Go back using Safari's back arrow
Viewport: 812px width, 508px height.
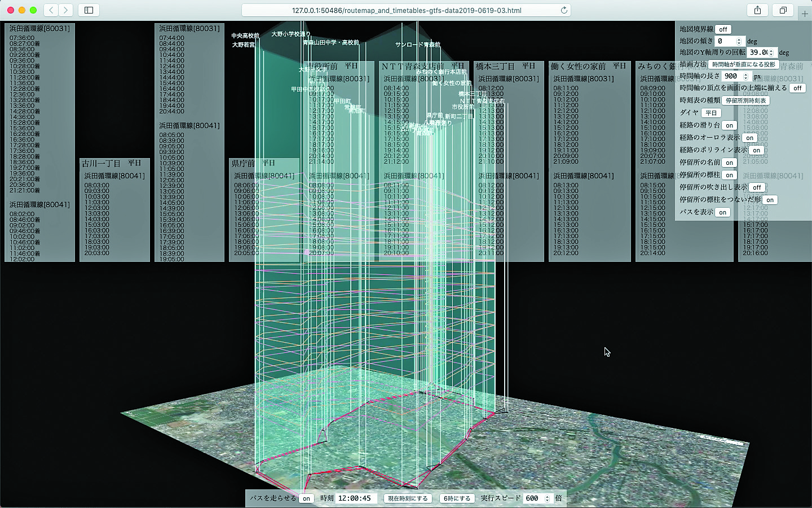[x=51, y=10]
